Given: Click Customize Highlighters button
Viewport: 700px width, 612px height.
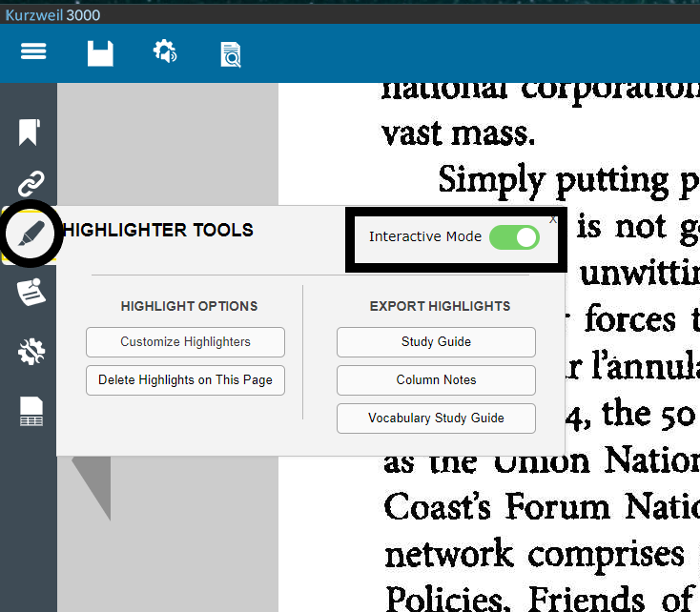Looking at the screenshot, I should (x=185, y=342).
